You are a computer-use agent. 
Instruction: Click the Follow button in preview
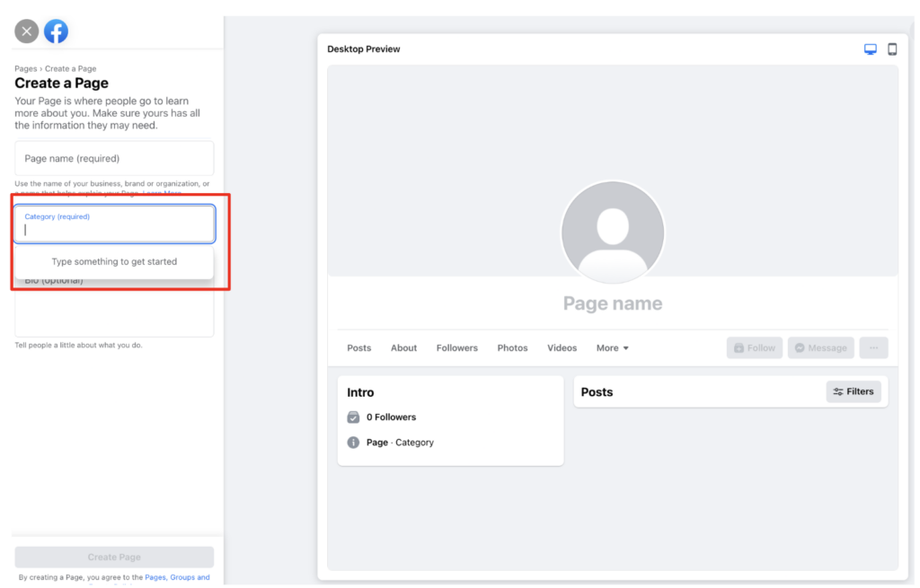[755, 347]
